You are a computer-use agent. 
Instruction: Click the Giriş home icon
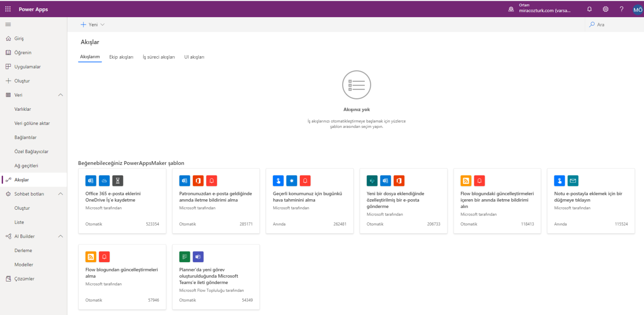tap(8, 39)
